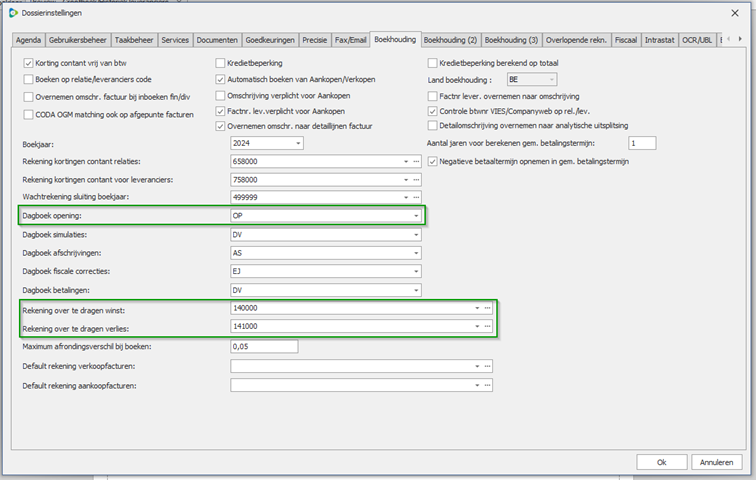756x480 pixels.
Task: Uncheck Controle btwnr VIES/Companyweb option
Action: (x=432, y=111)
